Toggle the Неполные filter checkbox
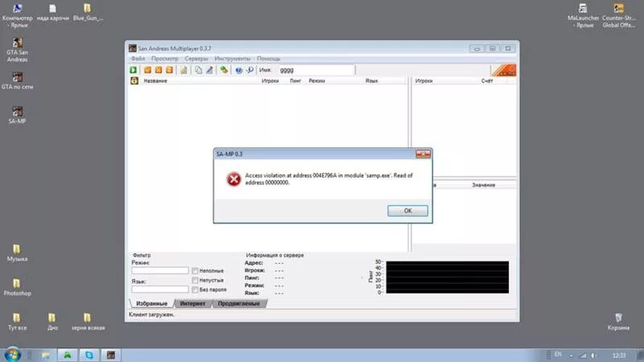644x362 pixels. pyautogui.click(x=195, y=271)
